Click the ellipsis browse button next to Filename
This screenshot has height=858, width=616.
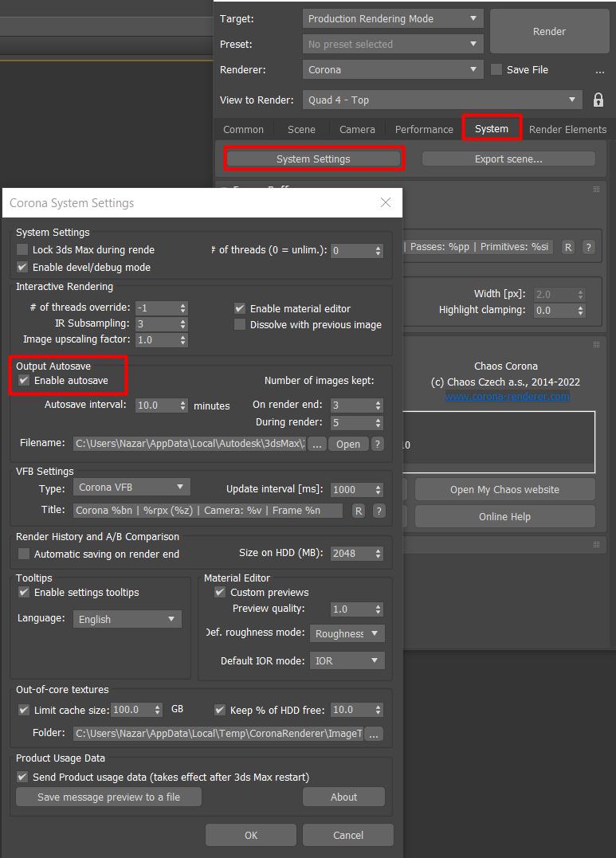click(x=317, y=444)
